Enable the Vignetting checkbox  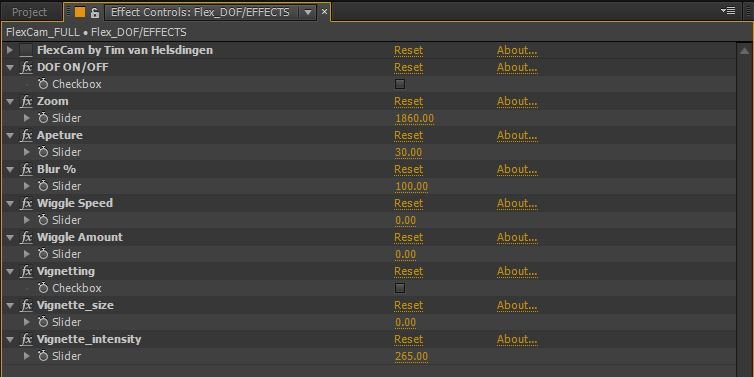(x=400, y=288)
